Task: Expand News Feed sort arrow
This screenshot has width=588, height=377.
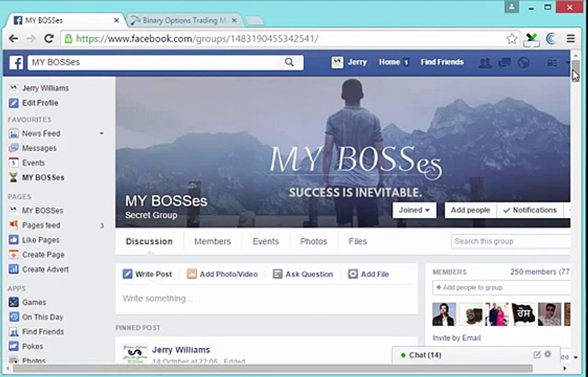Action: (101, 134)
